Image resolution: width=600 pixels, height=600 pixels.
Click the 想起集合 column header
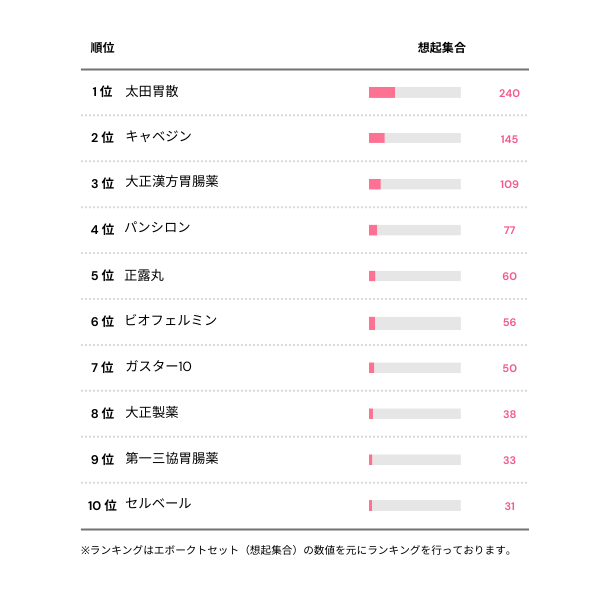[x=441, y=47]
